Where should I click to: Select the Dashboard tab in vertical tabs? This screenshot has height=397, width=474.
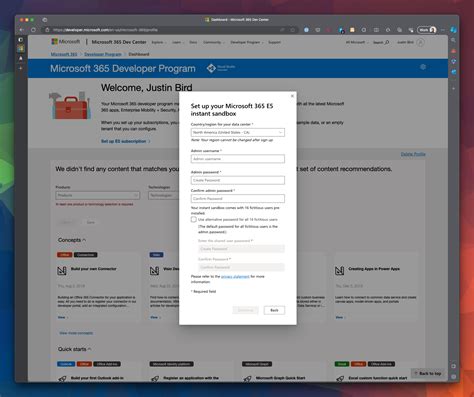point(21,48)
